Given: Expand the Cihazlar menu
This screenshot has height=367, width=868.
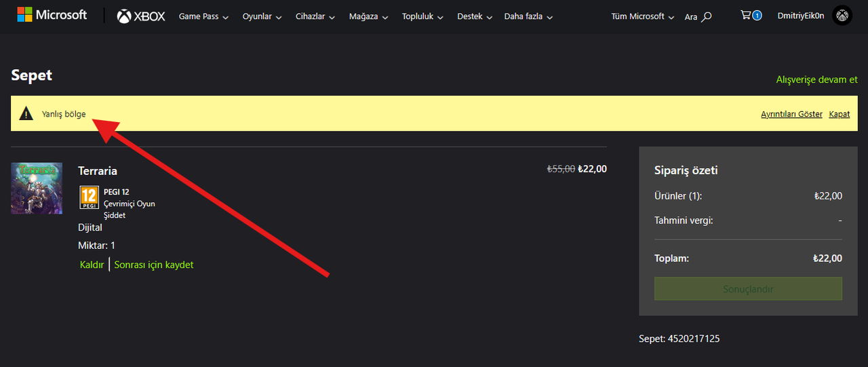Looking at the screenshot, I should point(316,16).
